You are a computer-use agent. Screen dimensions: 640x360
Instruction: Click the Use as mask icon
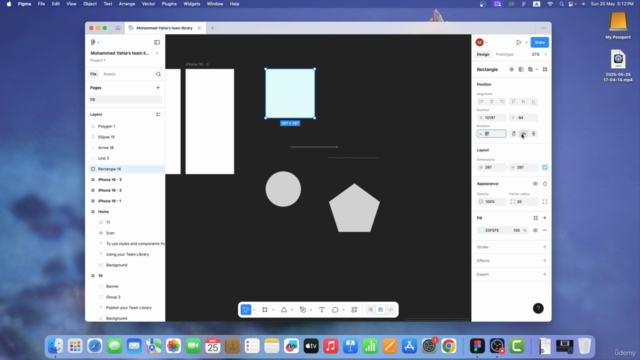[x=521, y=69]
